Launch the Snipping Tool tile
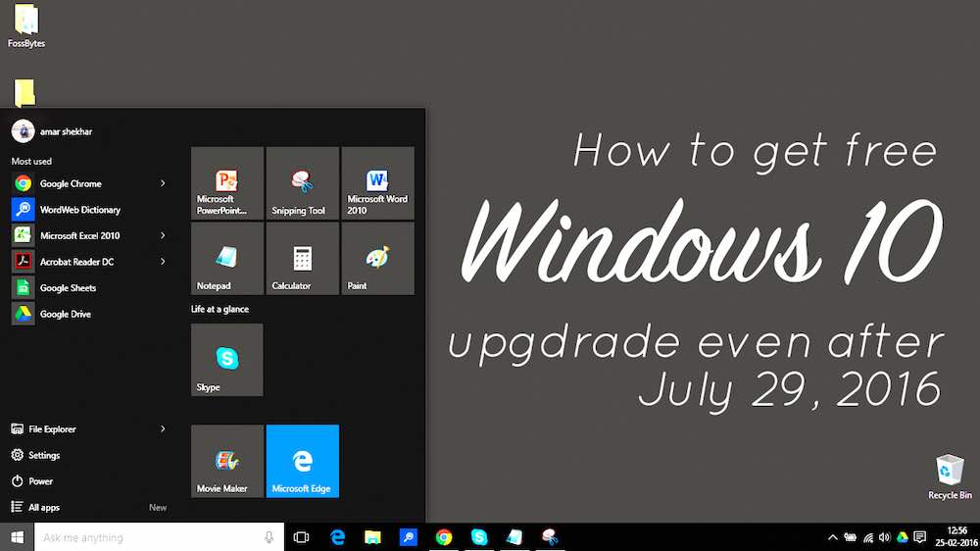This screenshot has height=551, width=980. tap(303, 183)
